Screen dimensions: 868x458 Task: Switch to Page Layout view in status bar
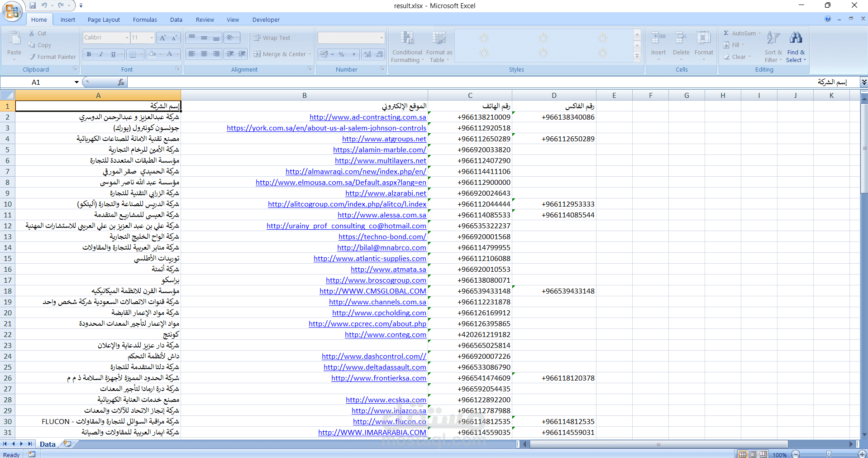tap(753, 454)
